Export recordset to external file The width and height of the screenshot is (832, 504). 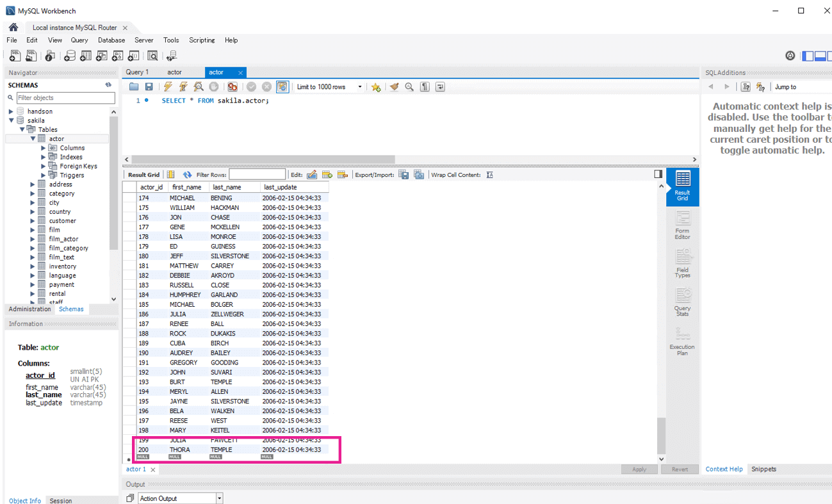(404, 175)
